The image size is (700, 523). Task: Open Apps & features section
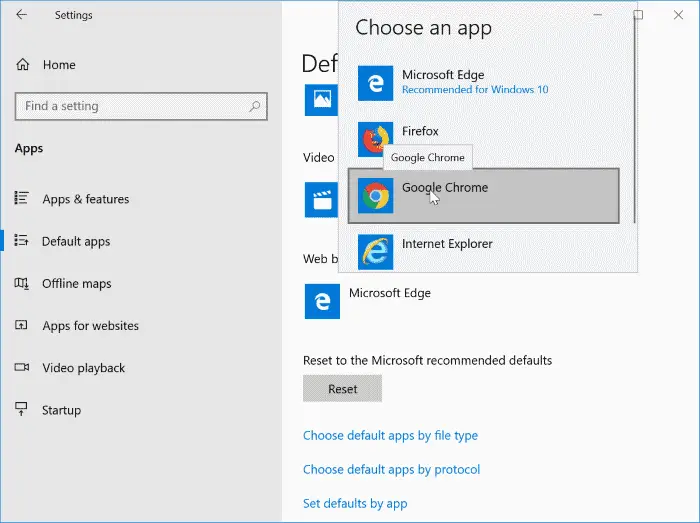[86, 199]
